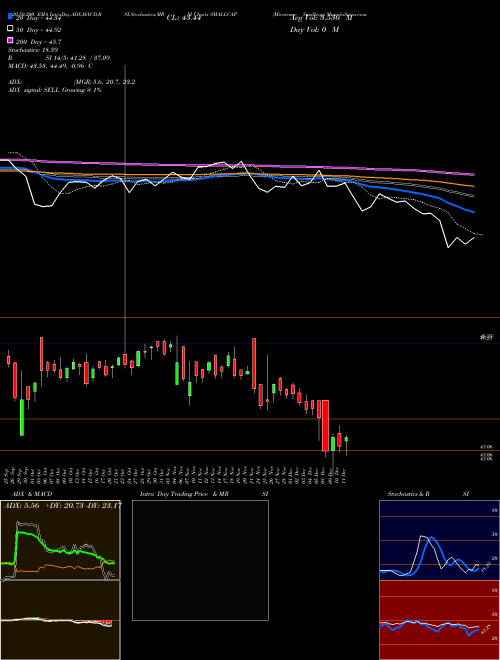500x660 pixels.
Task: Click the magenta 200 Day legend swatch
Action: click(11, 41)
